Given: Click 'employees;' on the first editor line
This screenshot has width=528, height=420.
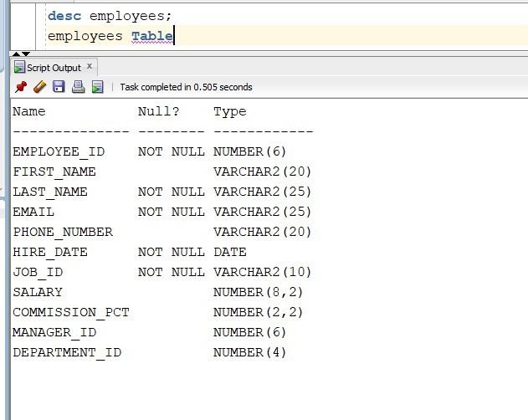Looking at the screenshot, I should [131, 16].
